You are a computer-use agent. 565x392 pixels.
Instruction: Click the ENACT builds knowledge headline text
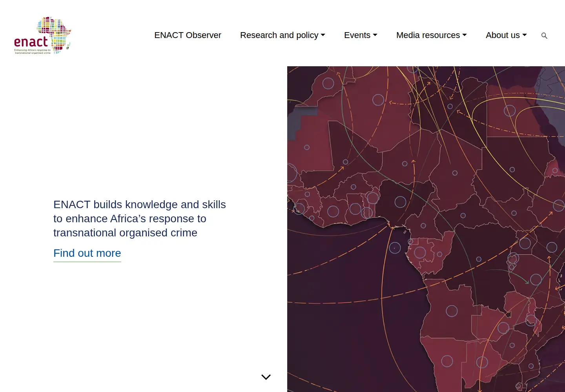(x=140, y=219)
